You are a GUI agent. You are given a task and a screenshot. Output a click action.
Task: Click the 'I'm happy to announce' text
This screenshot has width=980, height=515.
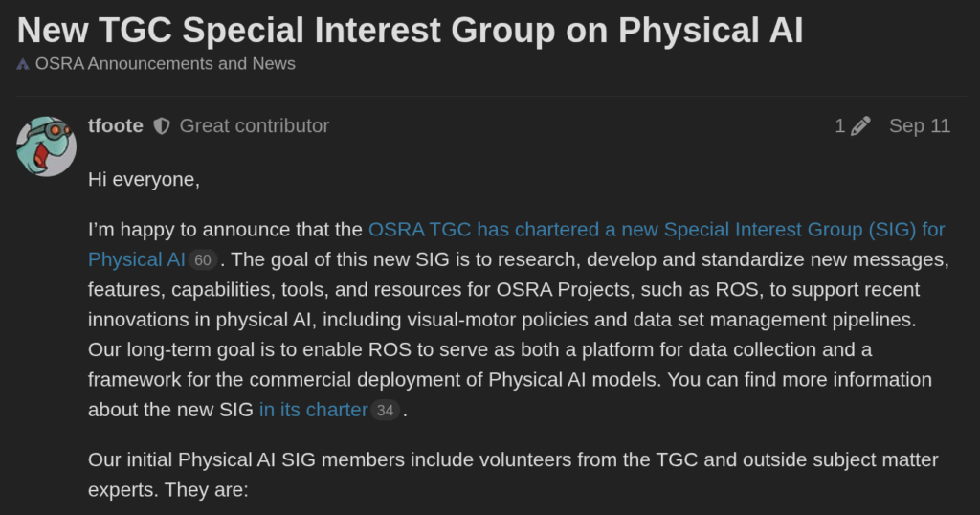[x=227, y=230]
